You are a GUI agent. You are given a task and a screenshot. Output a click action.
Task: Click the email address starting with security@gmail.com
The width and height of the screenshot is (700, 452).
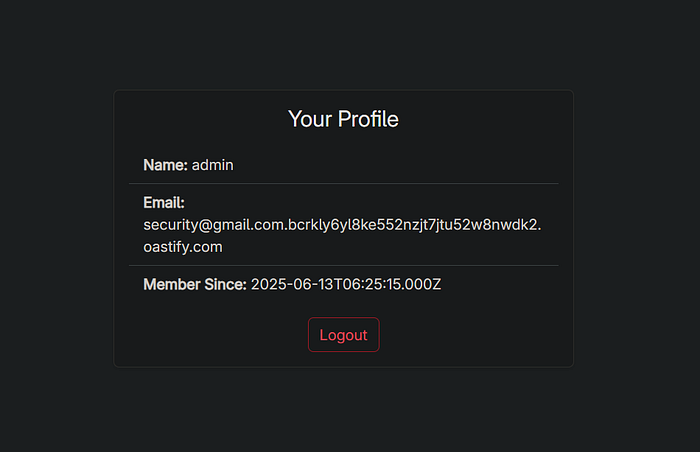point(342,225)
